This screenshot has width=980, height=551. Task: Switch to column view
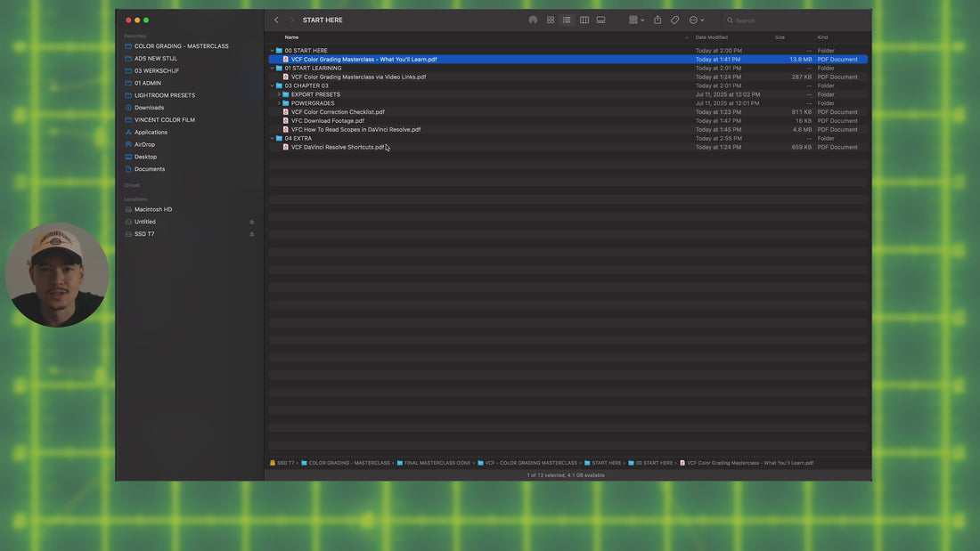[584, 20]
